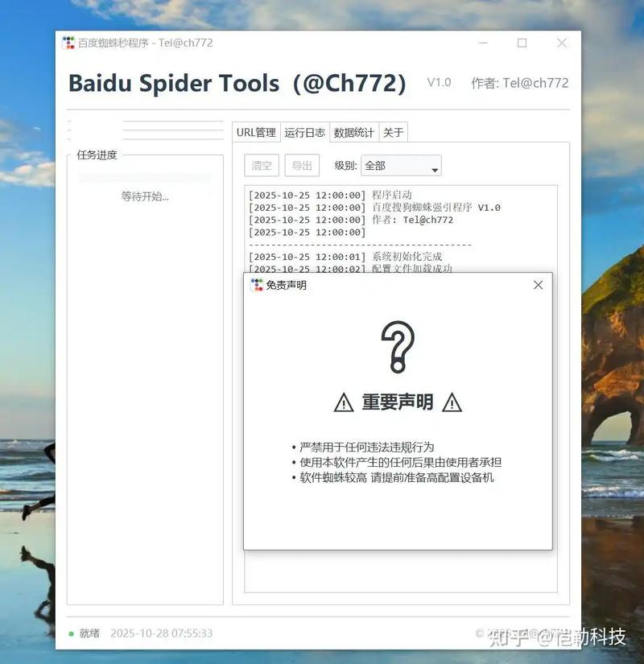The image size is (644, 664).
Task: Click the 导出 button
Action: pyautogui.click(x=302, y=165)
